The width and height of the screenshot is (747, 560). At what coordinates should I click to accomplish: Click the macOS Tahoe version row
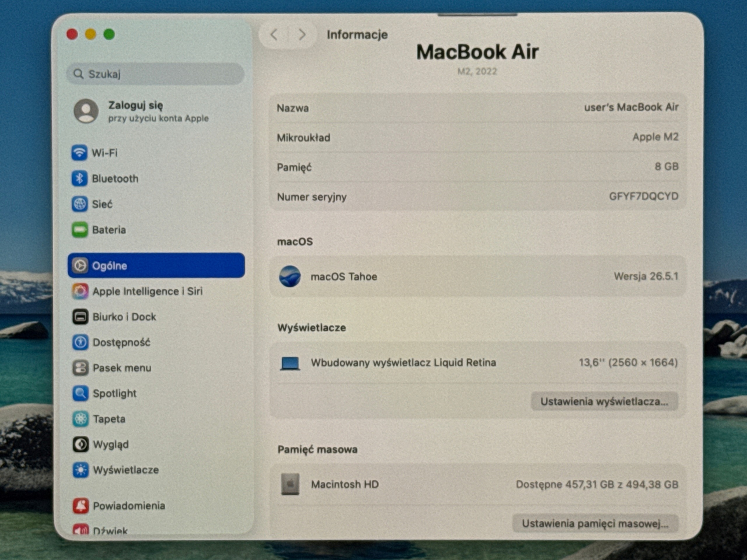[477, 276]
